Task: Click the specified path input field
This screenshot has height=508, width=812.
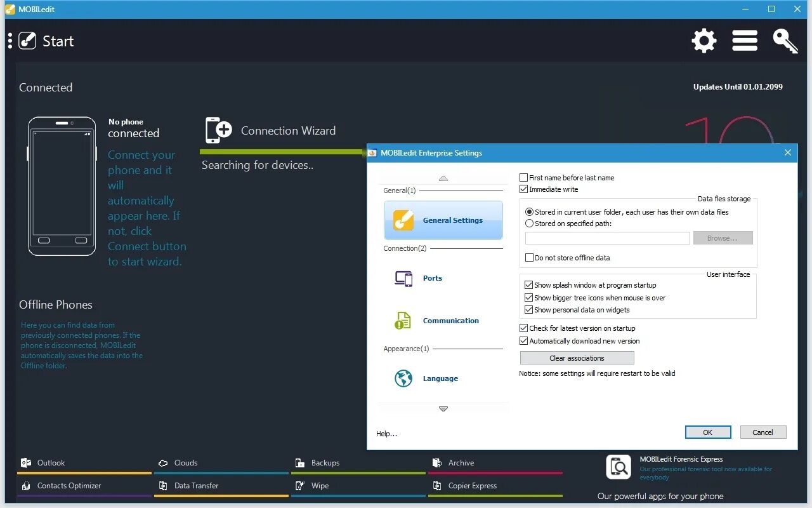Action: coord(608,238)
